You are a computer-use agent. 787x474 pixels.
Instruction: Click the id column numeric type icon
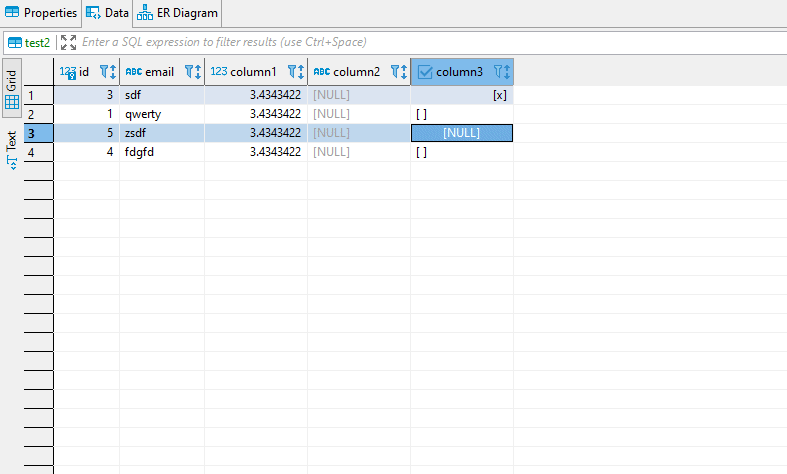[67, 72]
